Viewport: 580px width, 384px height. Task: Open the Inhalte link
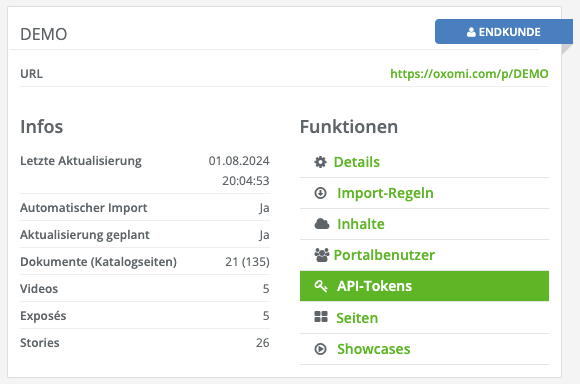coord(361,224)
